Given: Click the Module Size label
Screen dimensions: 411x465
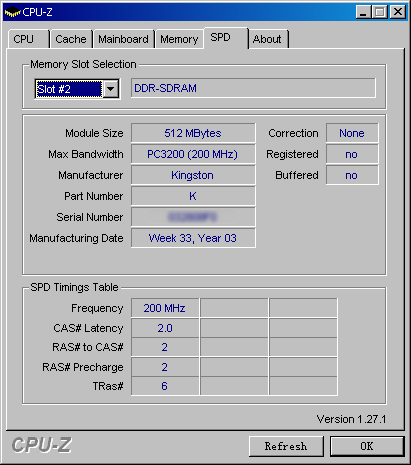Looking at the screenshot, I should tap(94, 133).
